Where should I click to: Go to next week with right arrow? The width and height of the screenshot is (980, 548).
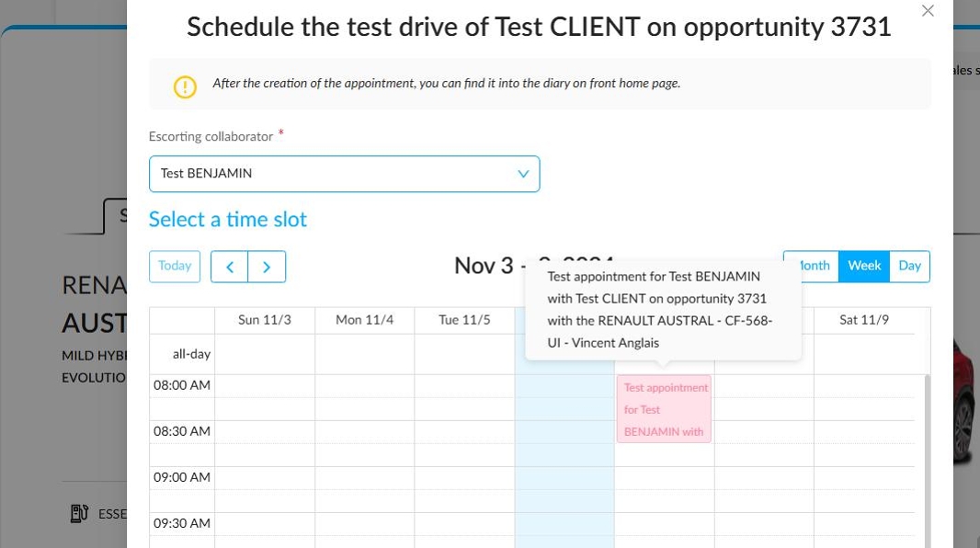pos(267,267)
